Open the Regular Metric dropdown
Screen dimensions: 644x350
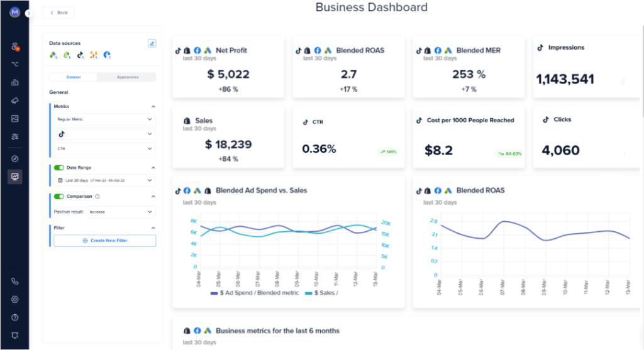[104, 119]
